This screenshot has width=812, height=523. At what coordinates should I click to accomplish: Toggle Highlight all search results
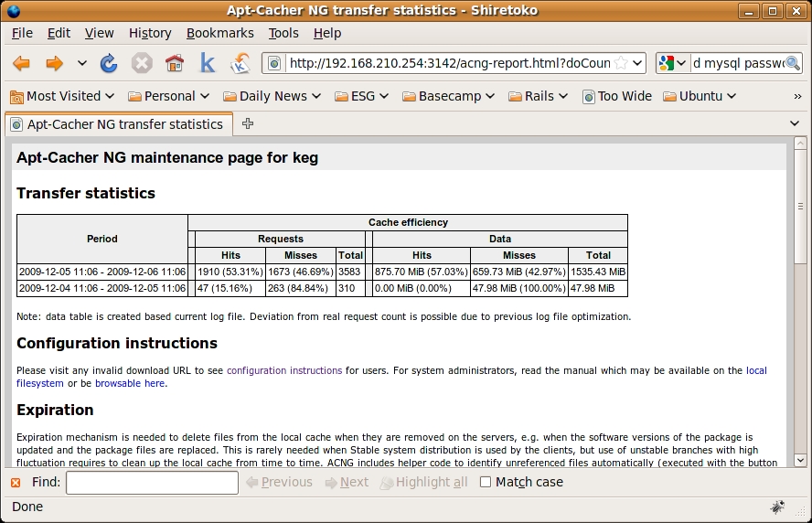click(423, 482)
